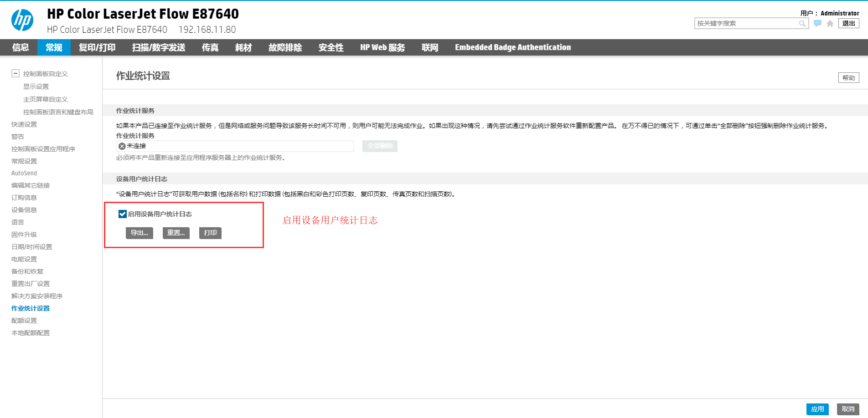Open 警告 in sidebar

18,137
